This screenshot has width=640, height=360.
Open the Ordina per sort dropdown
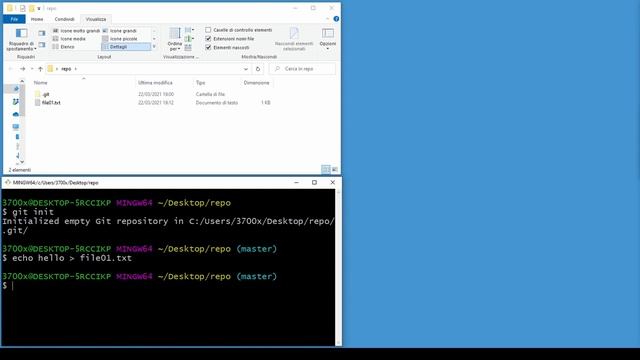coord(175,39)
